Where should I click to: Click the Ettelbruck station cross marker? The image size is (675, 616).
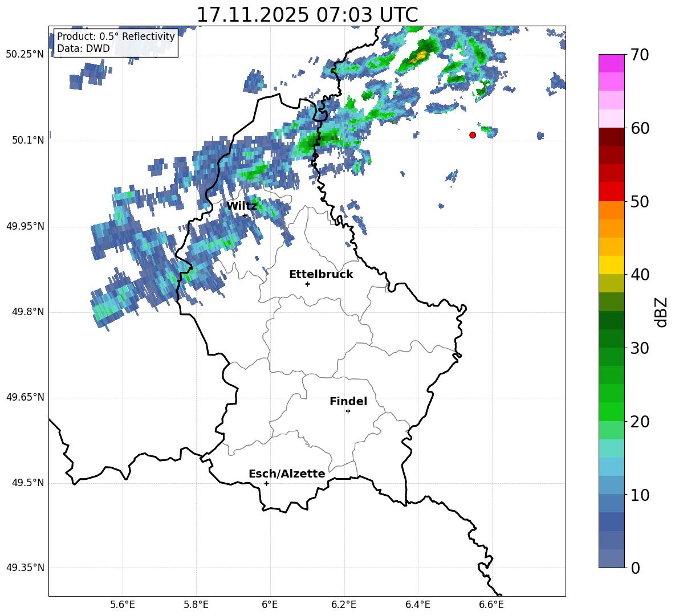(x=307, y=284)
